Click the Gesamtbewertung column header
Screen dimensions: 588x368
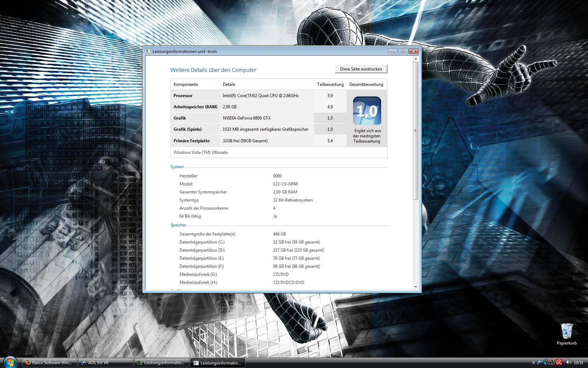(366, 84)
